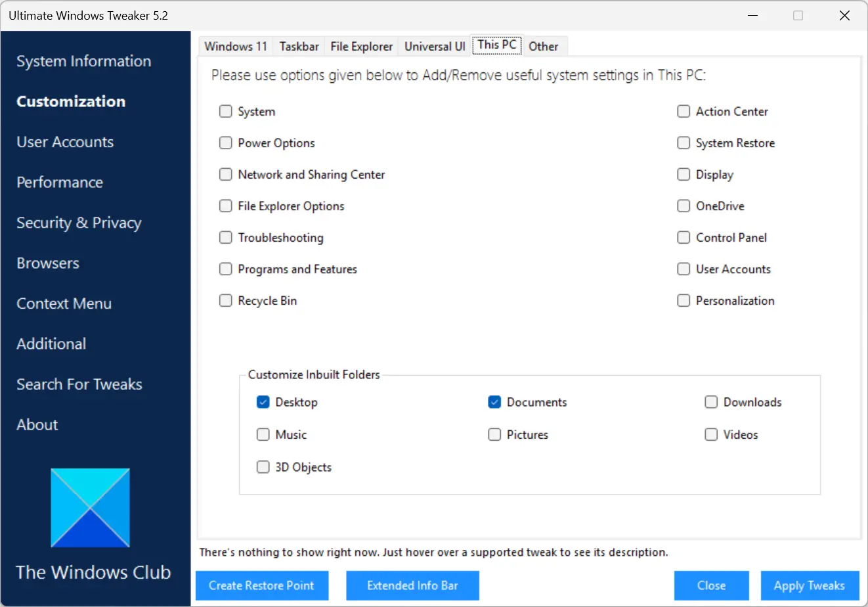Screen dimensions: 868x607
Task: Toggle File Explorer Options checkbox
Action: tap(226, 206)
